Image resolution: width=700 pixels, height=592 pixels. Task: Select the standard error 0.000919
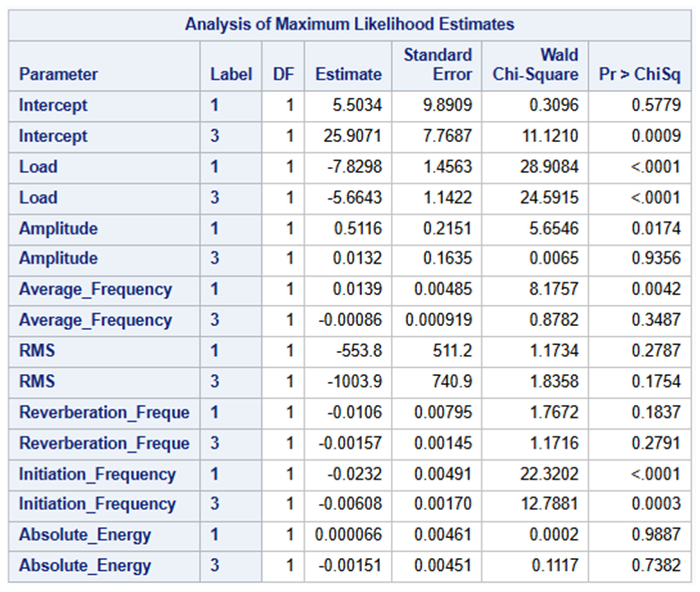click(x=439, y=320)
